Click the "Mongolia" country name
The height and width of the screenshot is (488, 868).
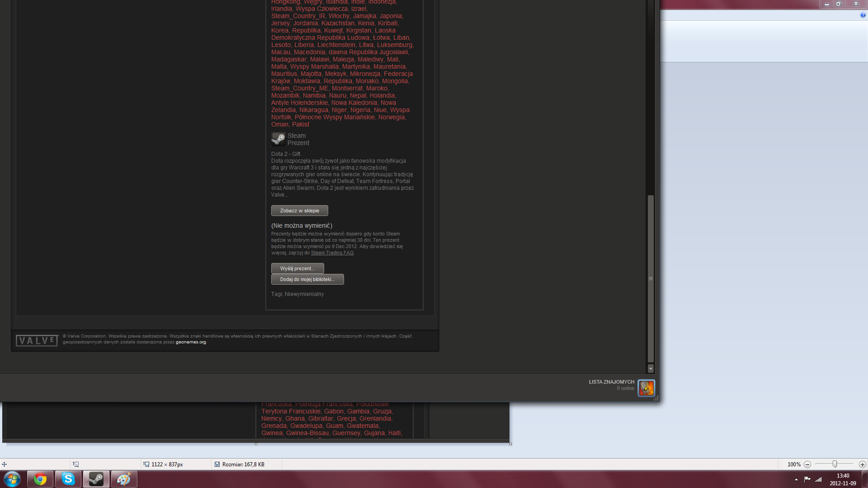395,81
